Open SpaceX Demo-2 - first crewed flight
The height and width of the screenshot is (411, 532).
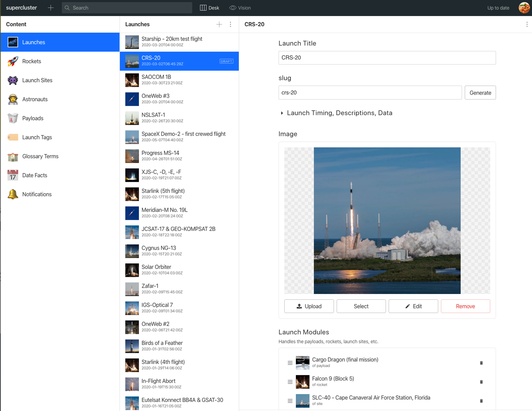click(179, 137)
